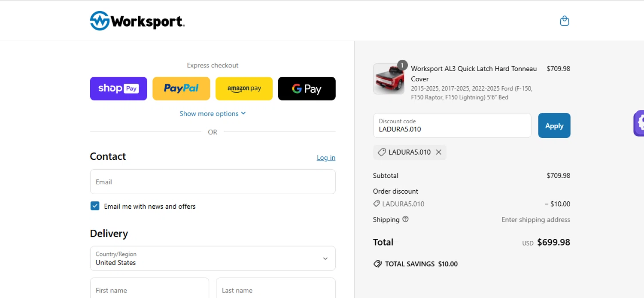The width and height of the screenshot is (644, 298).
Task: Click the Contact heading
Action: [108, 156]
